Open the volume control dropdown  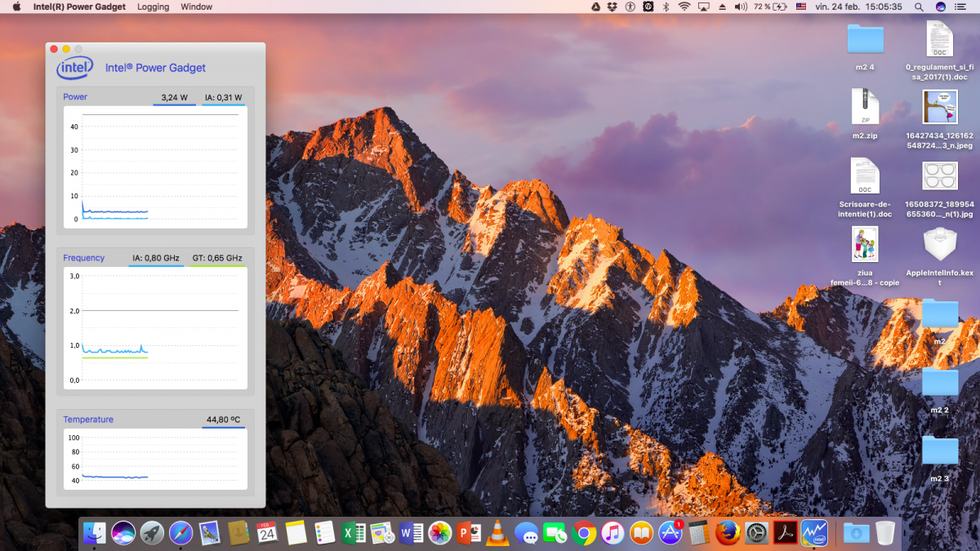pyautogui.click(x=741, y=7)
